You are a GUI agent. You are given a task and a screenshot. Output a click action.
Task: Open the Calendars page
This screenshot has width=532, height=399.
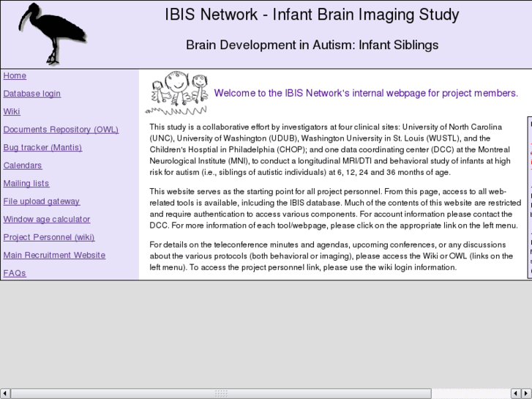point(23,165)
